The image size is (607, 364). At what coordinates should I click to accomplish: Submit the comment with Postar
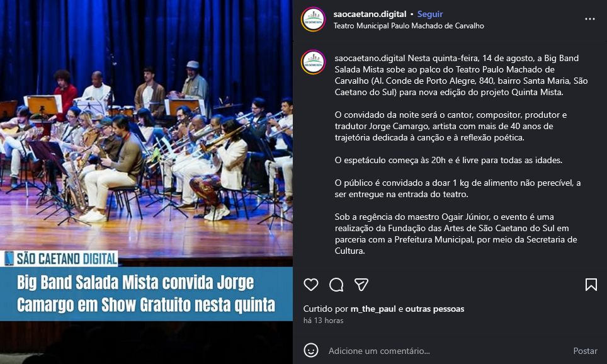[x=585, y=351]
